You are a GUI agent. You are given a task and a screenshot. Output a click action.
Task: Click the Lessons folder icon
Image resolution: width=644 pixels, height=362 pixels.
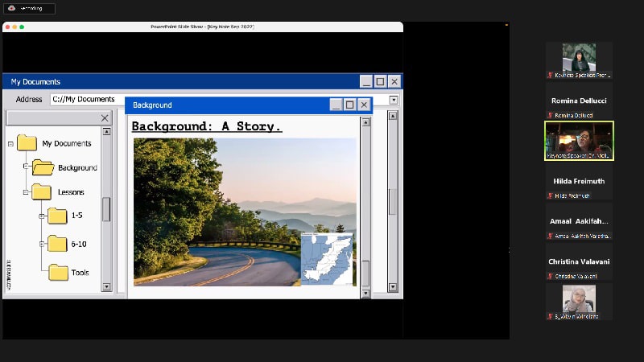[41, 192]
